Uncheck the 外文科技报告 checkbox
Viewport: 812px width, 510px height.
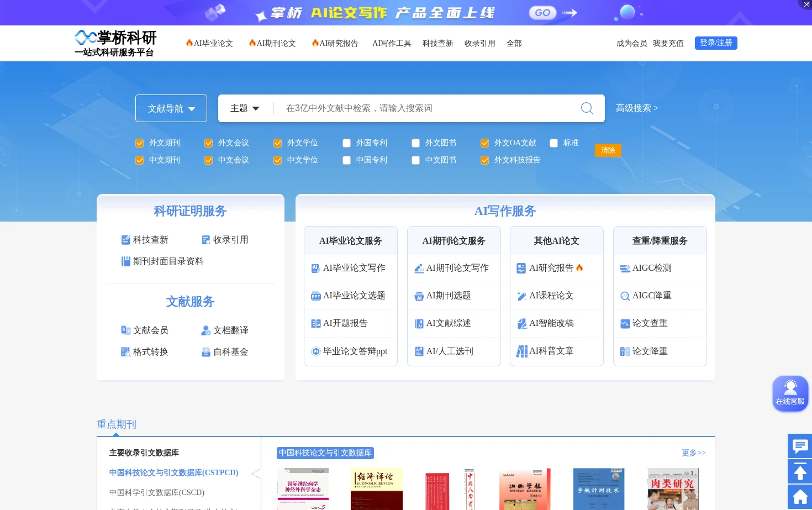tap(485, 160)
